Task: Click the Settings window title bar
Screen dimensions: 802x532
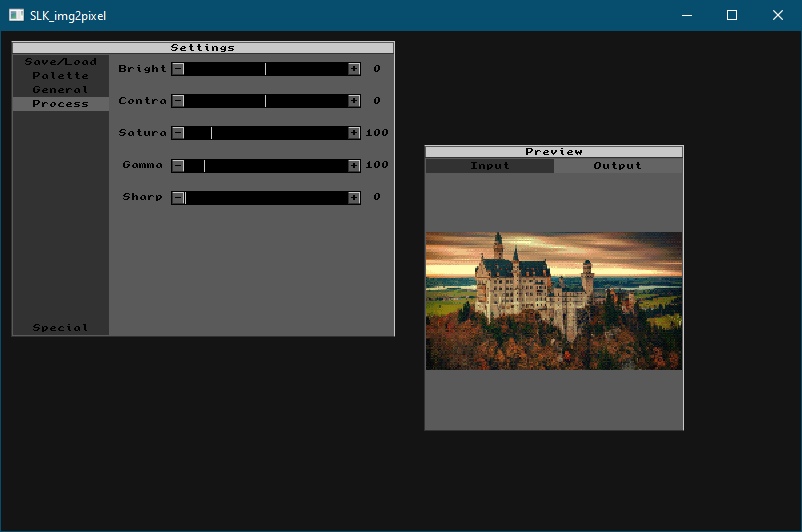Action: (x=203, y=47)
